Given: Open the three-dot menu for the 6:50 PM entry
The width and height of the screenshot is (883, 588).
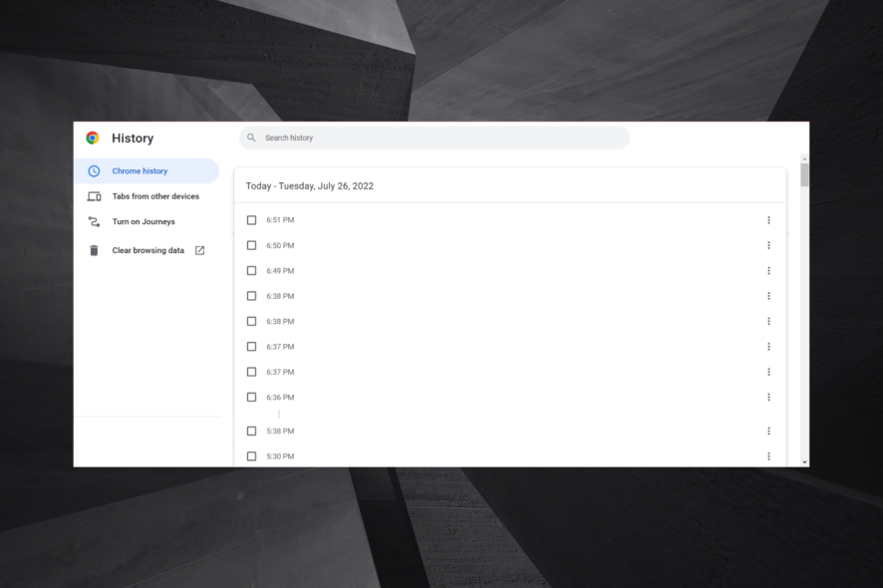Looking at the screenshot, I should click(x=768, y=245).
